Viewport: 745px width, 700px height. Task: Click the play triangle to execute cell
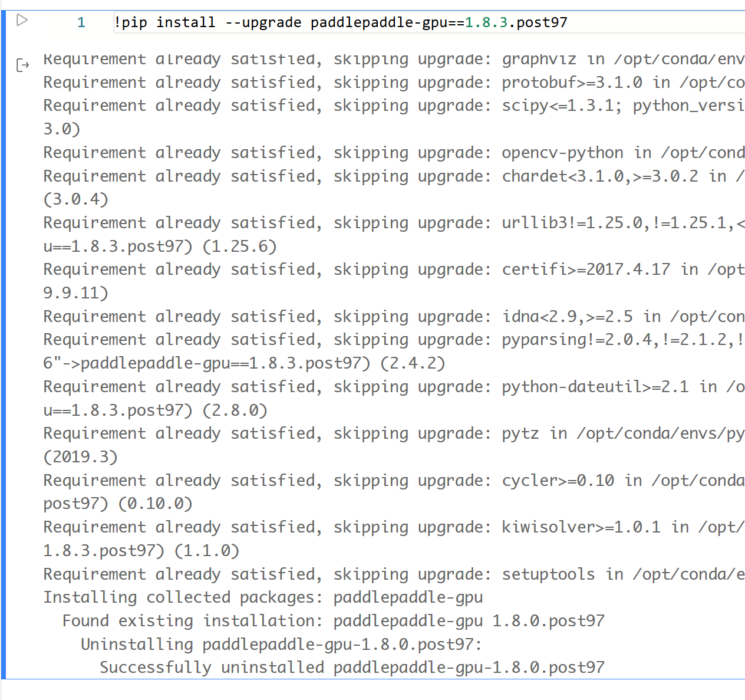click(21, 19)
